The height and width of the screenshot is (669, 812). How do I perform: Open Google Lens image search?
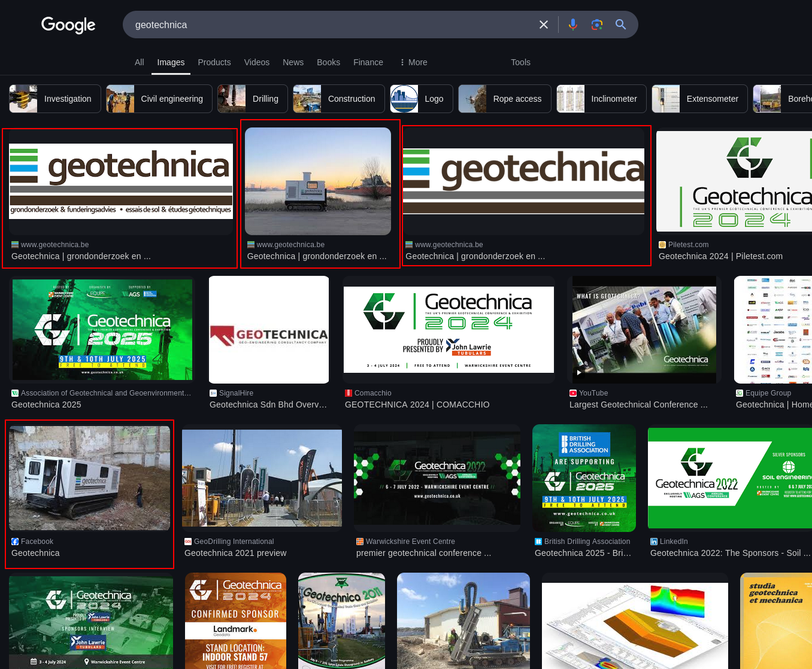[596, 24]
